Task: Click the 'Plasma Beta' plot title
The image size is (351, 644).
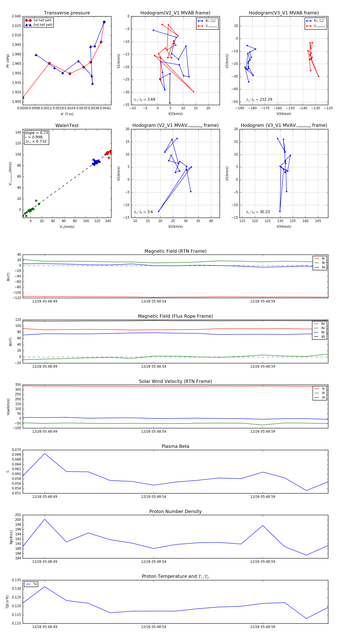Action: [x=175, y=447]
